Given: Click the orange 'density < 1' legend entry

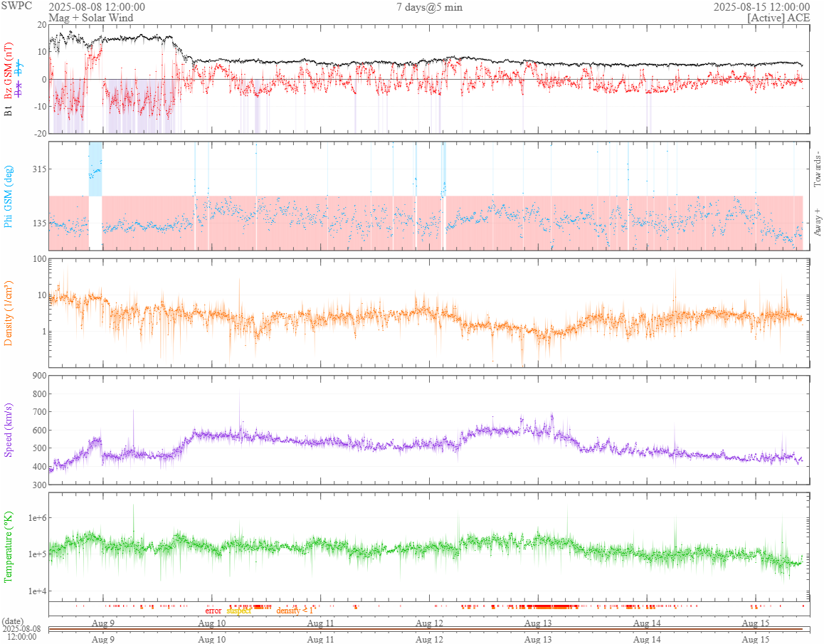Looking at the screenshot, I should [295, 611].
